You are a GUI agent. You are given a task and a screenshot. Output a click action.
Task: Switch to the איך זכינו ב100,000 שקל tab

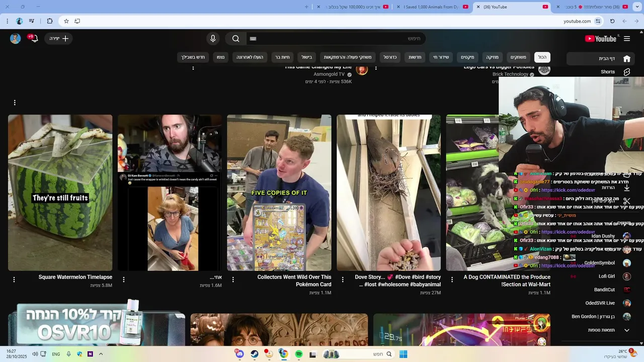(352, 7)
